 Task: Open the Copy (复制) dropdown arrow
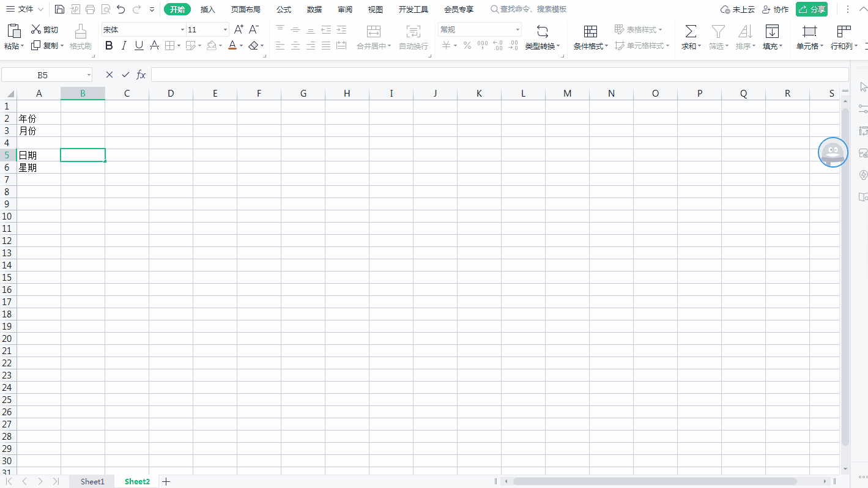point(62,45)
